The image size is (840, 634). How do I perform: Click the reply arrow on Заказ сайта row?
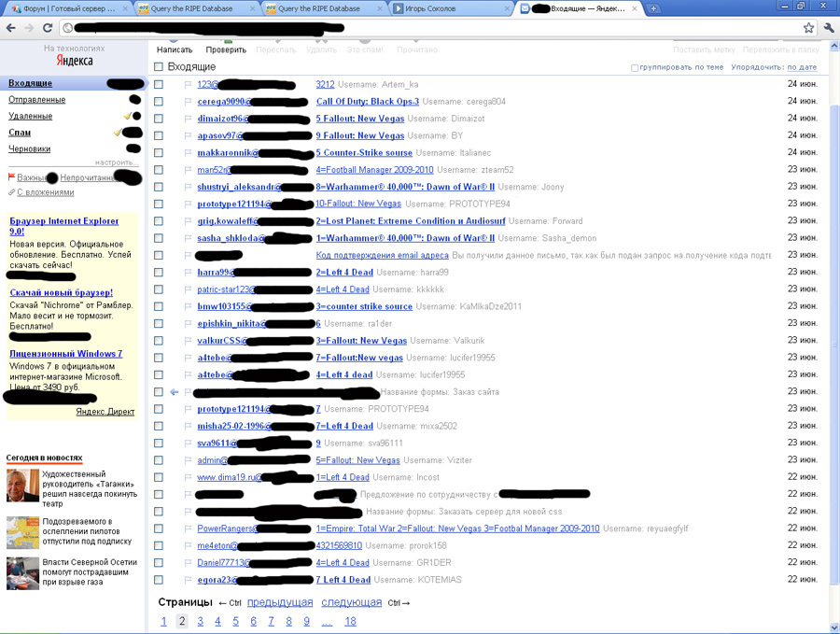[175, 392]
